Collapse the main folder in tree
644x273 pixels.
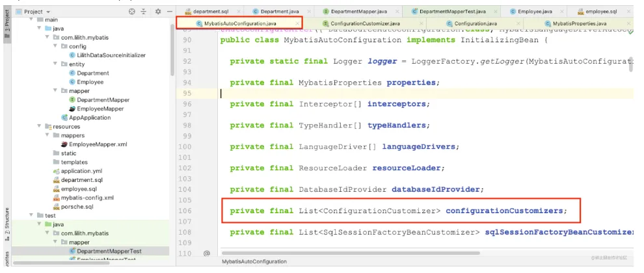31,19
